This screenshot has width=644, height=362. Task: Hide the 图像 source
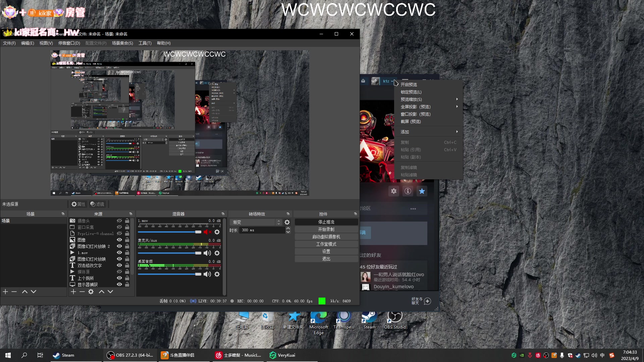[x=119, y=240]
